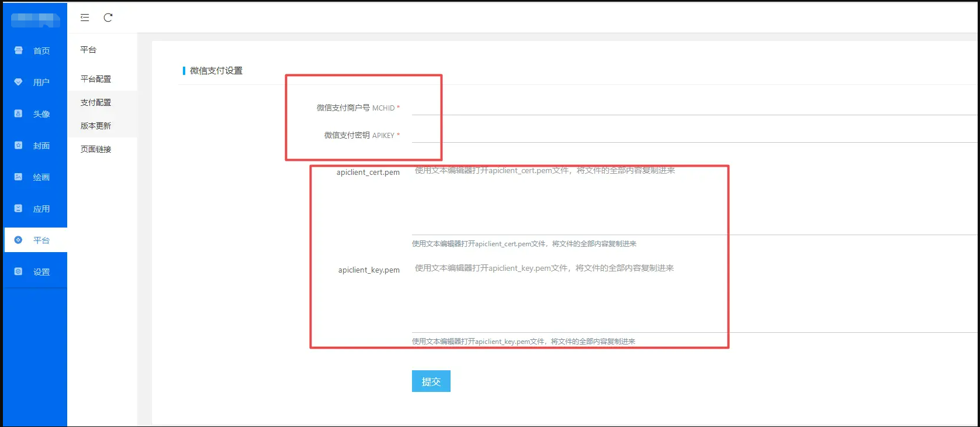Click the 用户 diamond icon in sidebar
Viewport: 980px width, 427px height.
pyautogui.click(x=18, y=82)
